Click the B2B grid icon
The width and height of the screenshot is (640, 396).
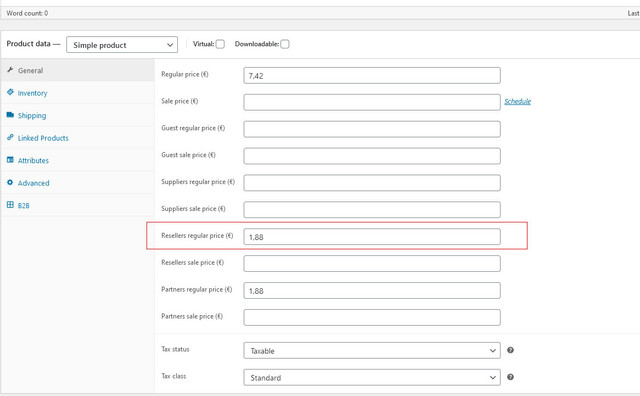[10, 205]
